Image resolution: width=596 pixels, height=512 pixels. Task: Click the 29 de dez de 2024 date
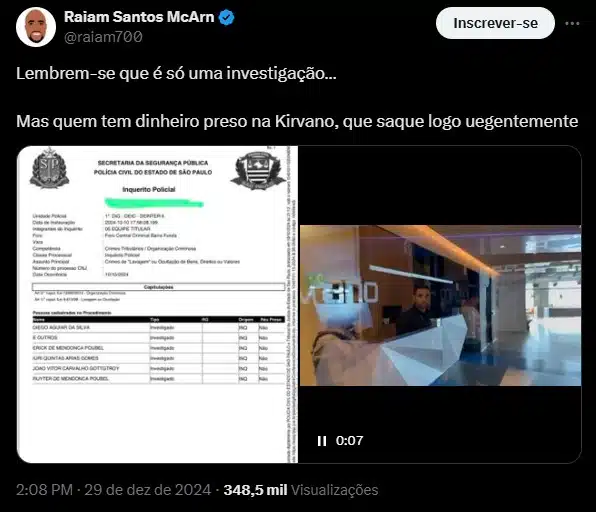coord(147,490)
